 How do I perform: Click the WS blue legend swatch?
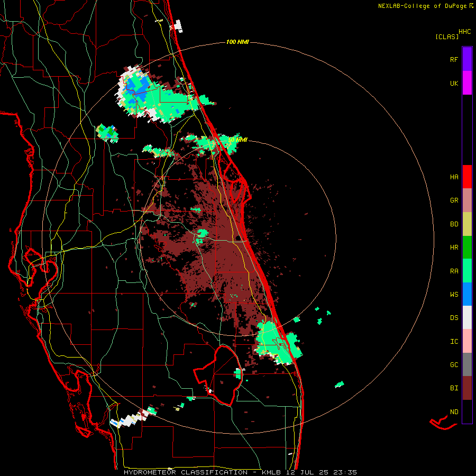467,294
